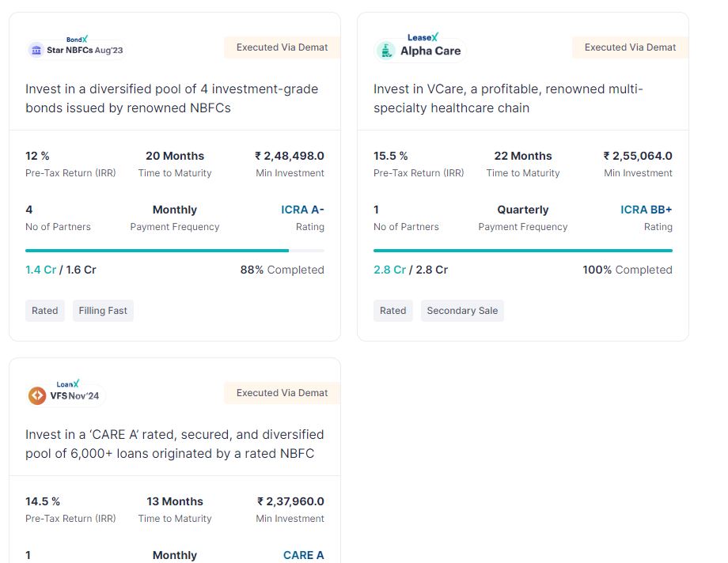This screenshot has width=728, height=563.
Task: Select the 20 Months maturity value
Action: coord(175,156)
